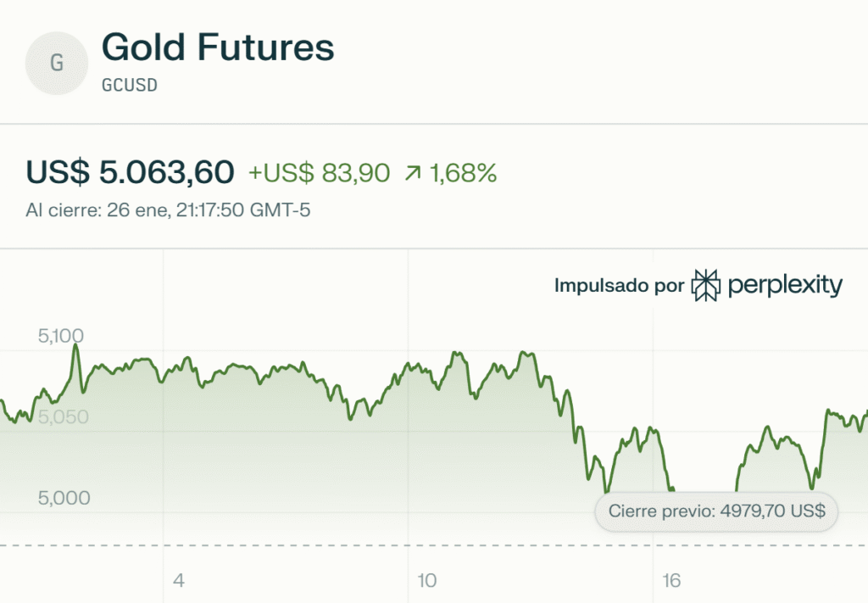Screen dimensions: 868x603
Task: Open the Gold Futures title
Action: tap(218, 47)
